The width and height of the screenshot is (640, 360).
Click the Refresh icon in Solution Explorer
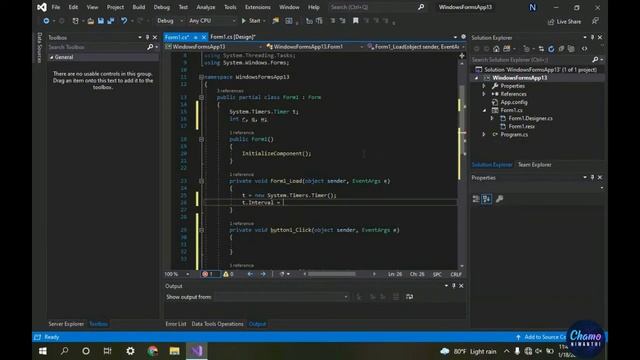point(551,49)
